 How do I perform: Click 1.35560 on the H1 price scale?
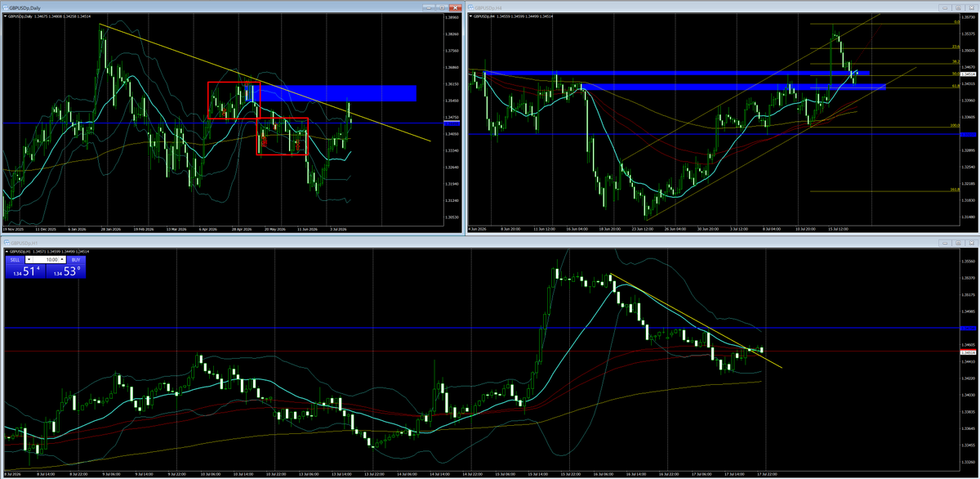pyautogui.click(x=969, y=262)
